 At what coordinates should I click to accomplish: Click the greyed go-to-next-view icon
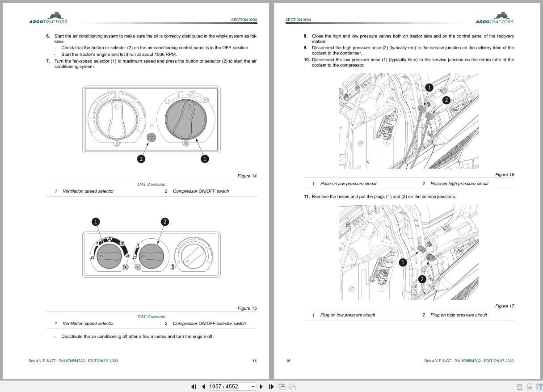(293, 387)
